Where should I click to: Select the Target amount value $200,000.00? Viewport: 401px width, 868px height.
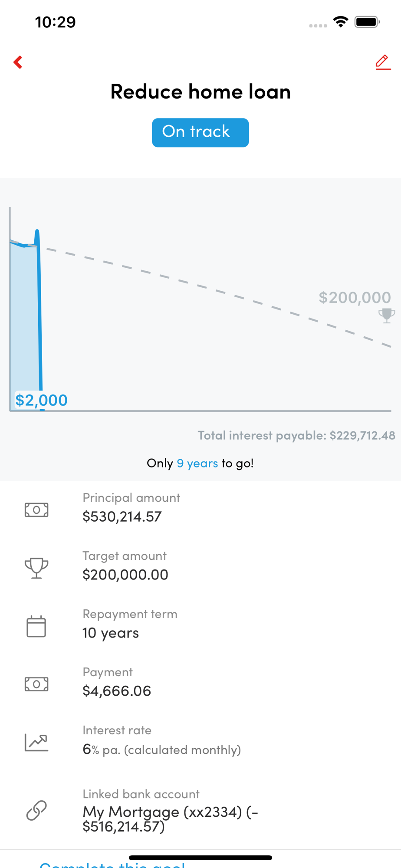click(125, 575)
